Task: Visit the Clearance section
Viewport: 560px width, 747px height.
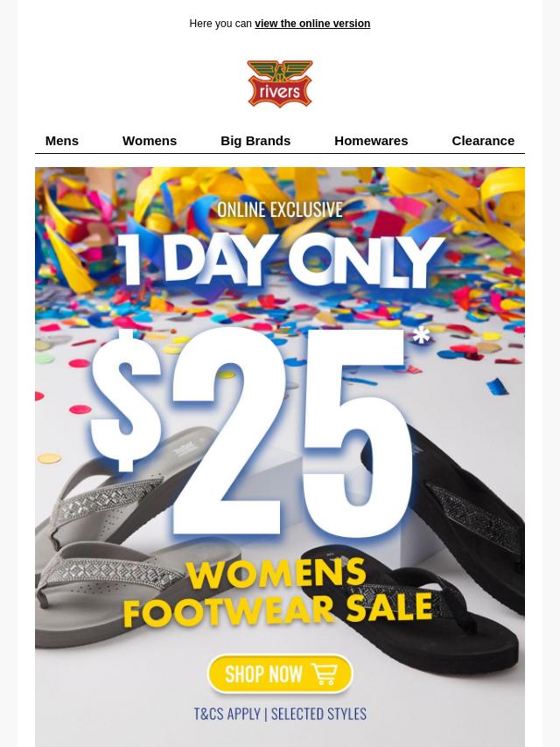Action: (x=483, y=141)
